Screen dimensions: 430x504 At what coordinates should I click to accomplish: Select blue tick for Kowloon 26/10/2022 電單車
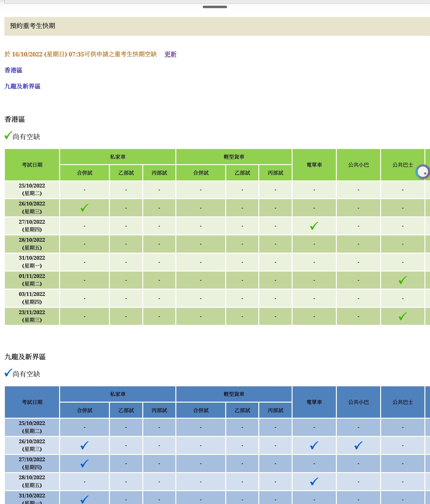[314, 445]
